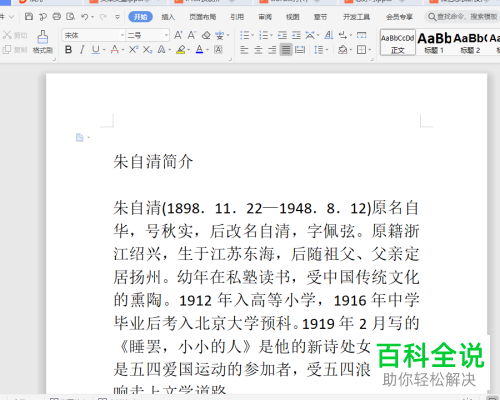Open the font size box showing 二号
The height and width of the screenshot is (400, 500).
(x=148, y=35)
